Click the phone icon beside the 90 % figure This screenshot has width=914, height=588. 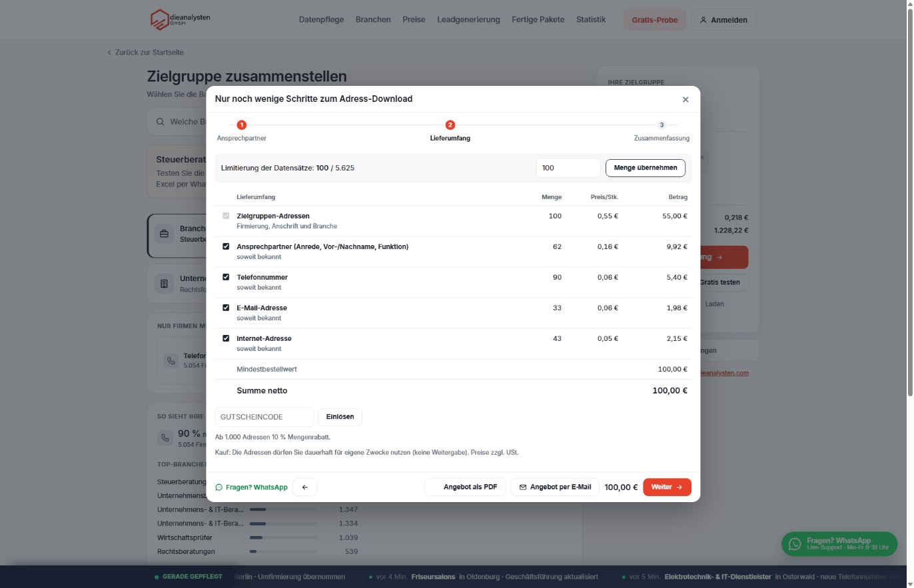[165, 438]
